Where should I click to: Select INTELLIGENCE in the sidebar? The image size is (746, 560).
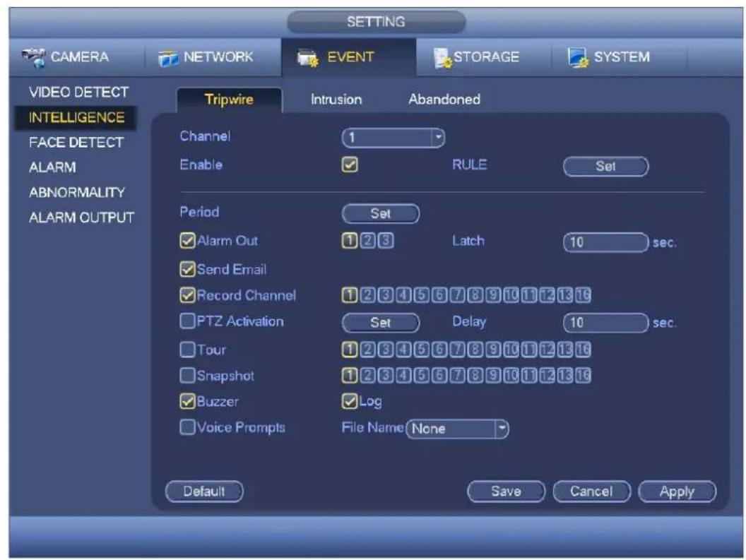(76, 117)
